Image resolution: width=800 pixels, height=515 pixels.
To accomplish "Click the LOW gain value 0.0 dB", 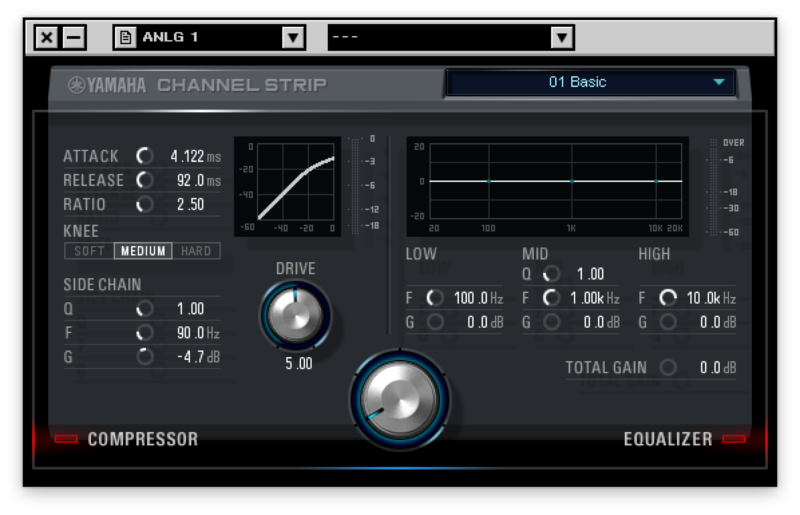I will click(x=485, y=322).
